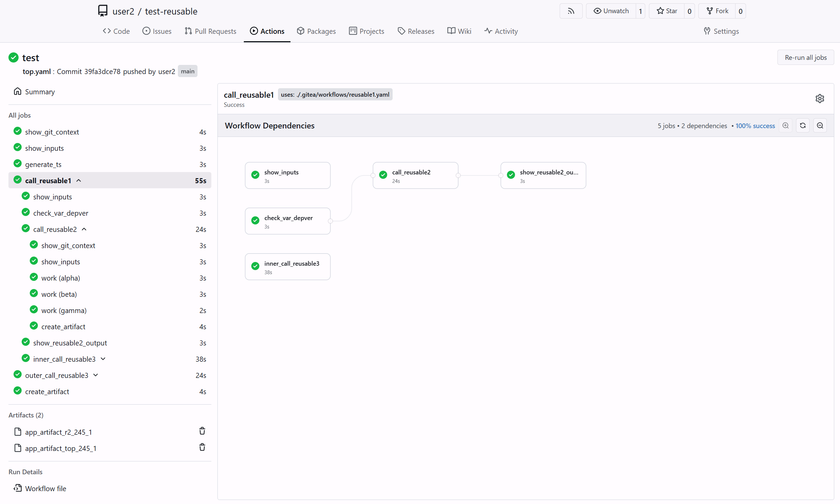840x504 pixels.
Task: Open the RSS feed icon button
Action: 570,11
